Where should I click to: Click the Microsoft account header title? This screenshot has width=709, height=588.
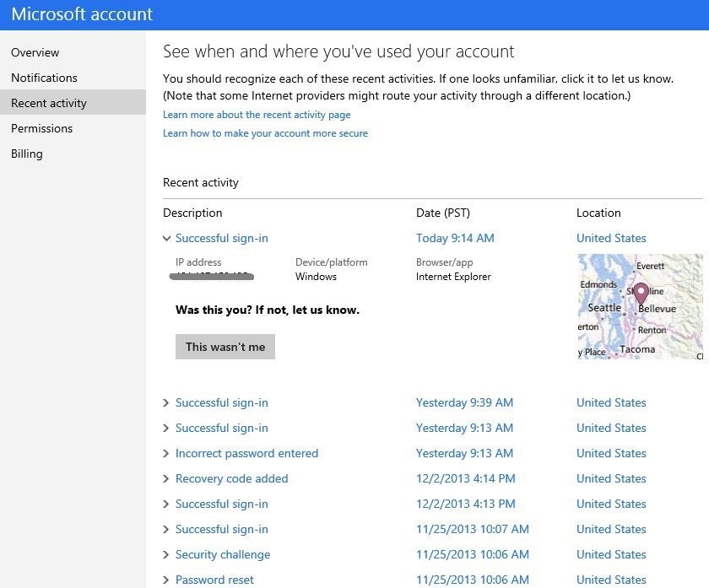[82, 14]
